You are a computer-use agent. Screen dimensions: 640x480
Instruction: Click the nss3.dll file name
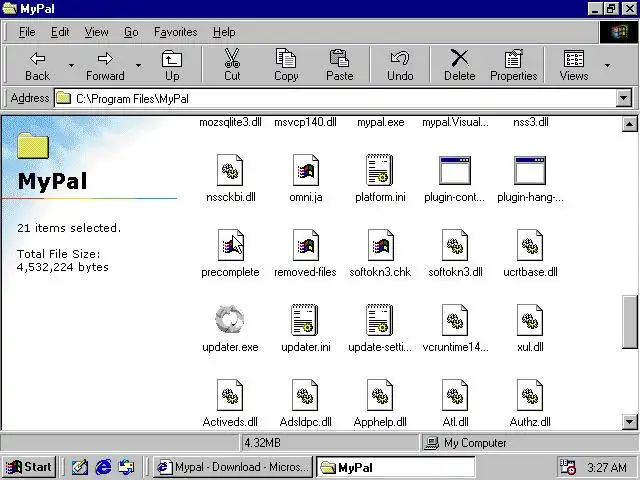pos(531,122)
